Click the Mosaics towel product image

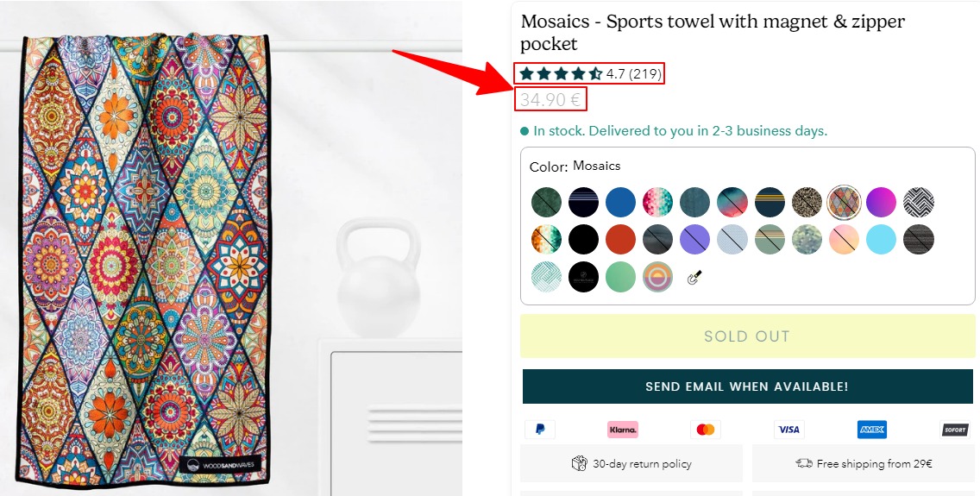click(x=144, y=259)
